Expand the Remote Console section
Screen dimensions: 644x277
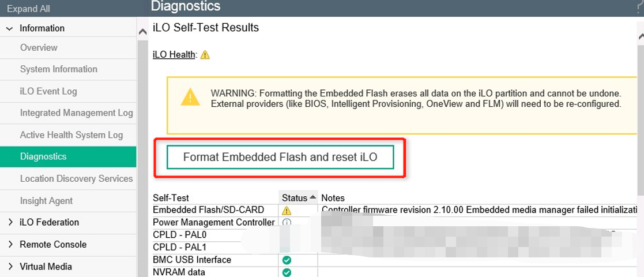pyautogui.click(x=10, y=245)
